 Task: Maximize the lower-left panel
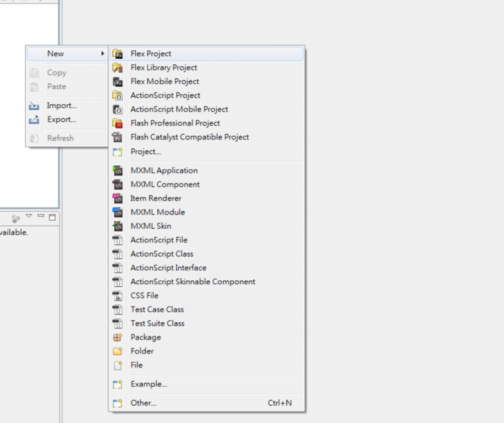[52, 217]
